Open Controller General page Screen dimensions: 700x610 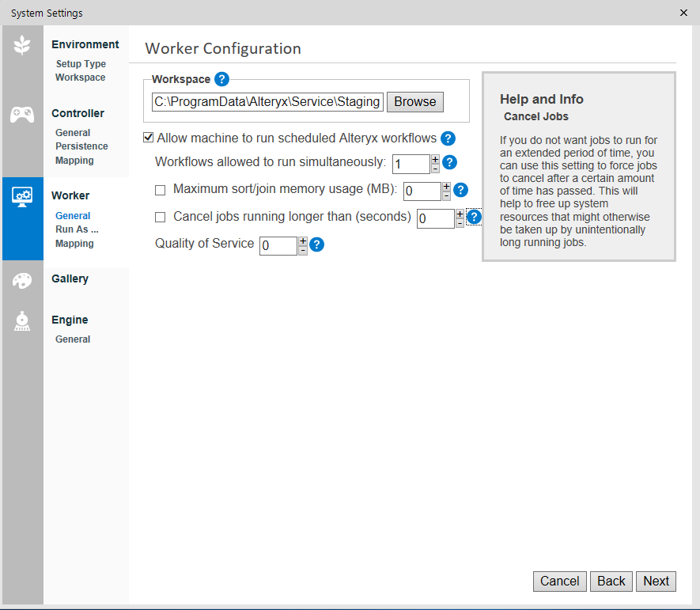click(x=73, y=133)
